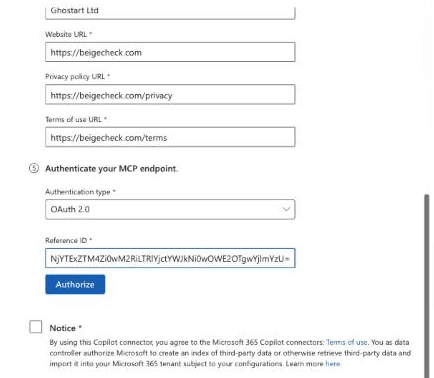Screen dimensions: 434x378
Task: Click the Privacy policy URL label
Action: click(x=77, y=77)
